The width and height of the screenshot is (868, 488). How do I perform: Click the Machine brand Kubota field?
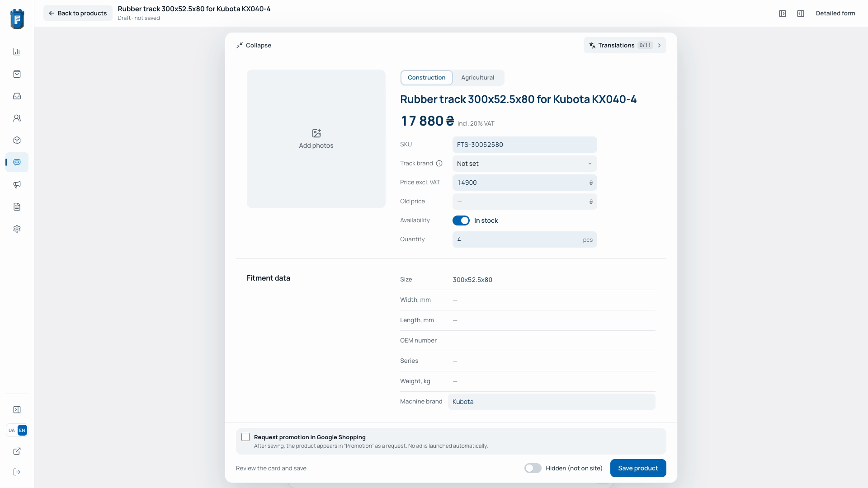[552, 402]
